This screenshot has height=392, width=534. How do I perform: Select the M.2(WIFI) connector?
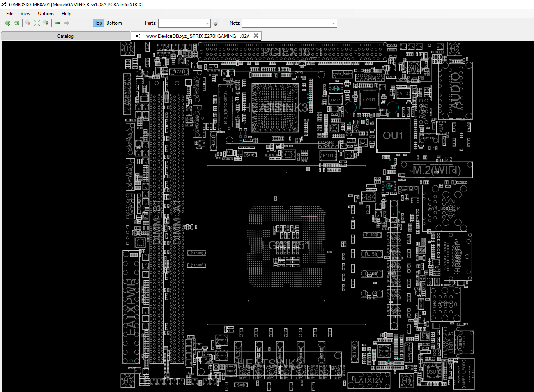(437, 170)
